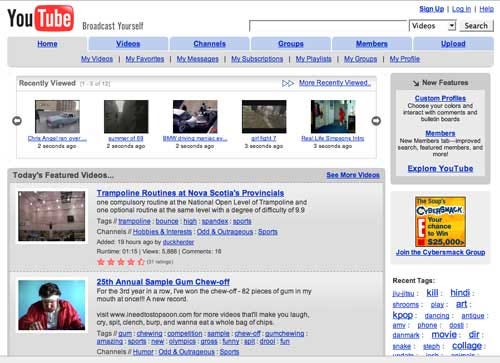Screen dimensions: 500x363
Task: Open summer of 69 video thumbnail
Action: tap(126, 116)
